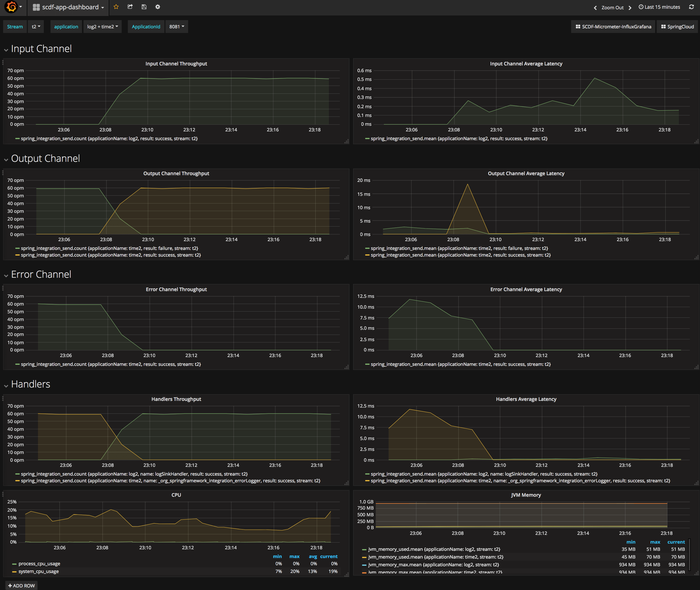This screenshot has height=590, width=700.
Task: Open the application log2 + time2 dropdown
Action: (x=102, y=27)
